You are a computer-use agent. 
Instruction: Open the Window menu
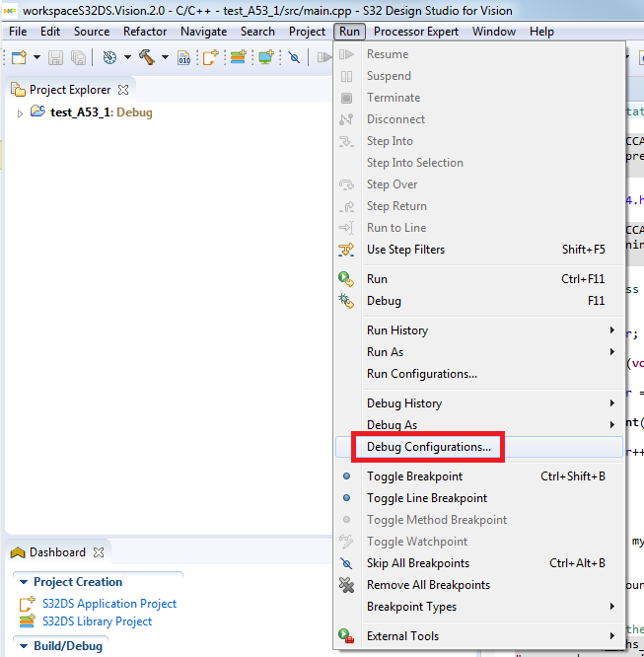point(493,32)
